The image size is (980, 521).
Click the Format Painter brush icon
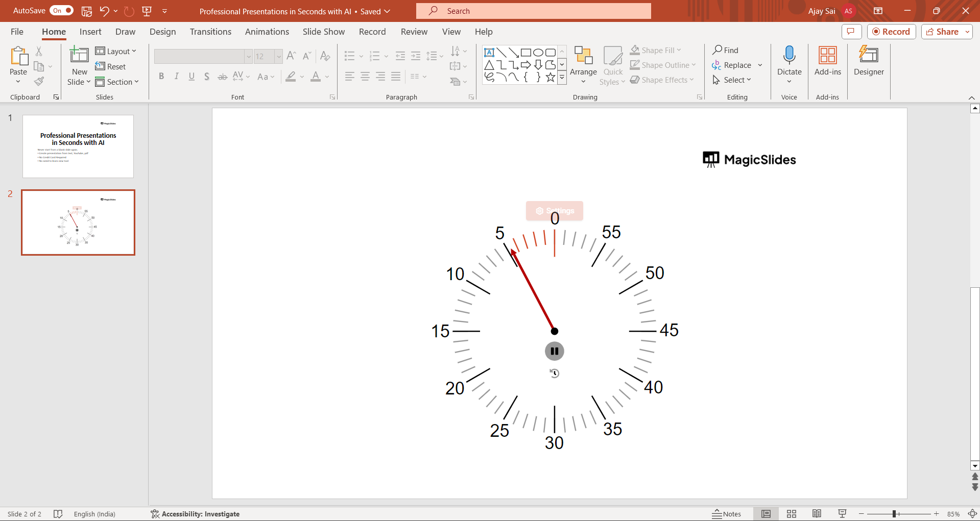(x=39, y=82)
